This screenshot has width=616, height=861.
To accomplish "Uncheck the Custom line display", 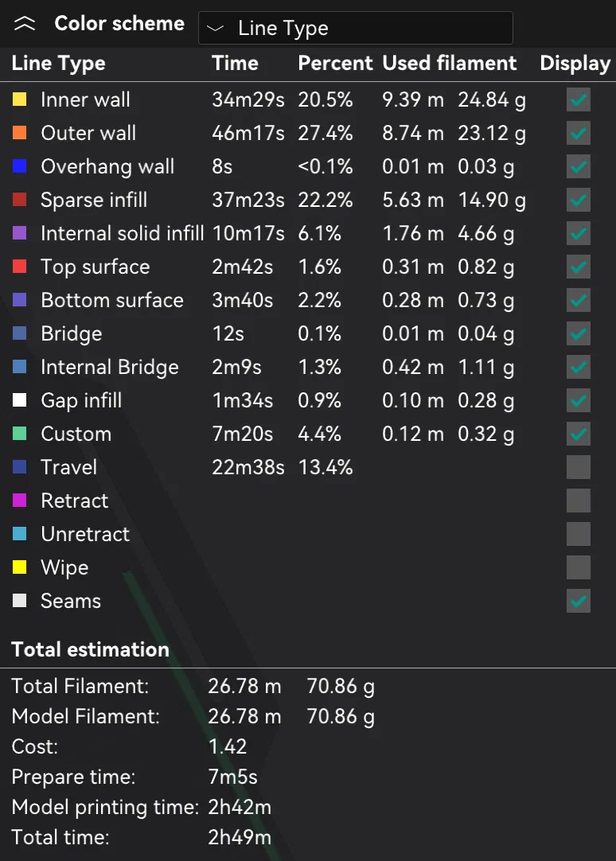I will [x=579, y=434].
